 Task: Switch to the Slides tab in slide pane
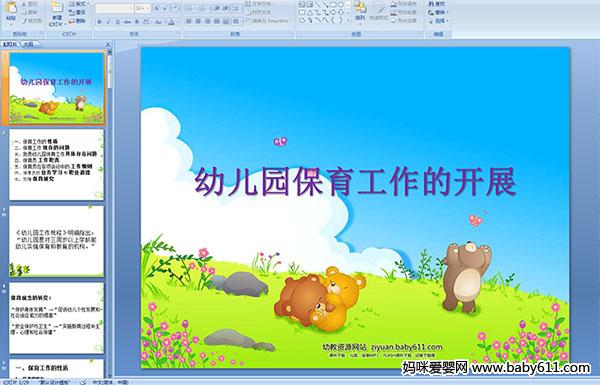[10, 44]
